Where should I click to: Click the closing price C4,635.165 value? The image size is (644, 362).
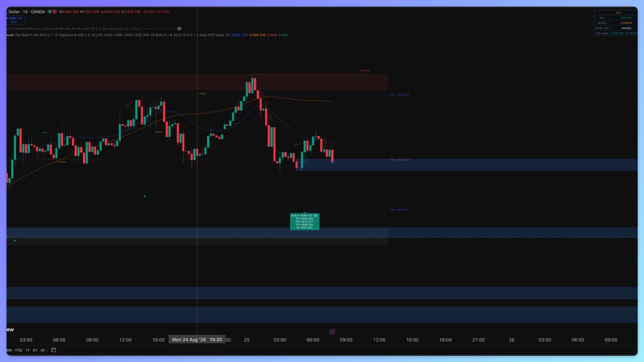(x=131, y=12)
